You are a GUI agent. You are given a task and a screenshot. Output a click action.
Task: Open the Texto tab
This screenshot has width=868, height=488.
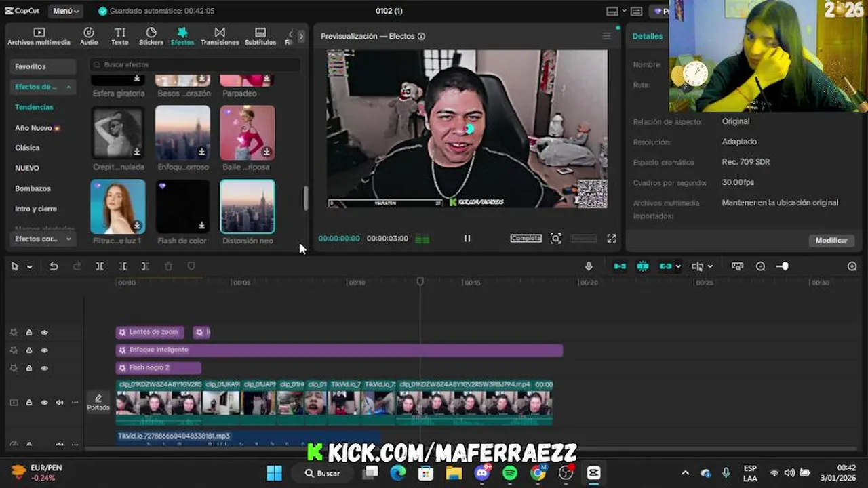119,37
